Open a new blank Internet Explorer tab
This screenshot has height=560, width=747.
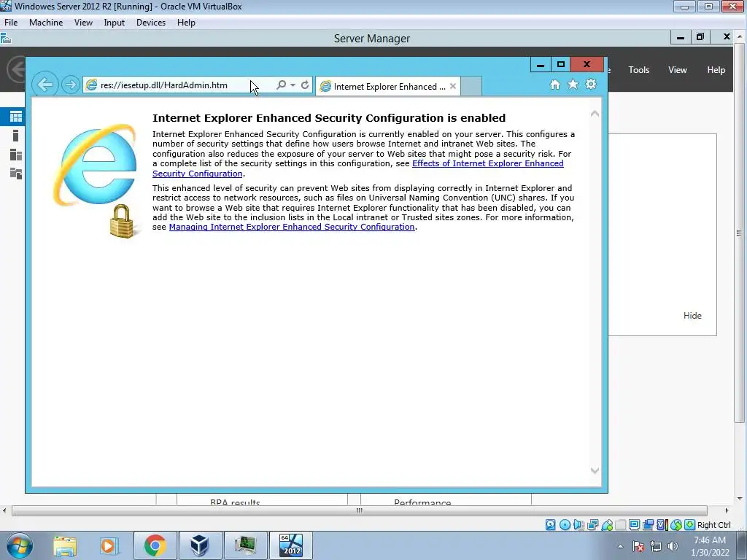pyautogui.click(x=471, y=86)
